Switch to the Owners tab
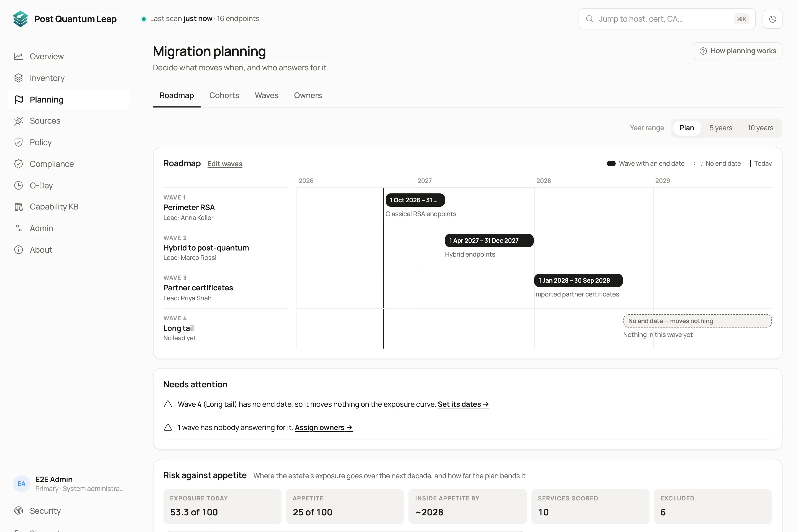Image resolution: width=798 pixels, height=532 pixels. [x=308, y=95]
